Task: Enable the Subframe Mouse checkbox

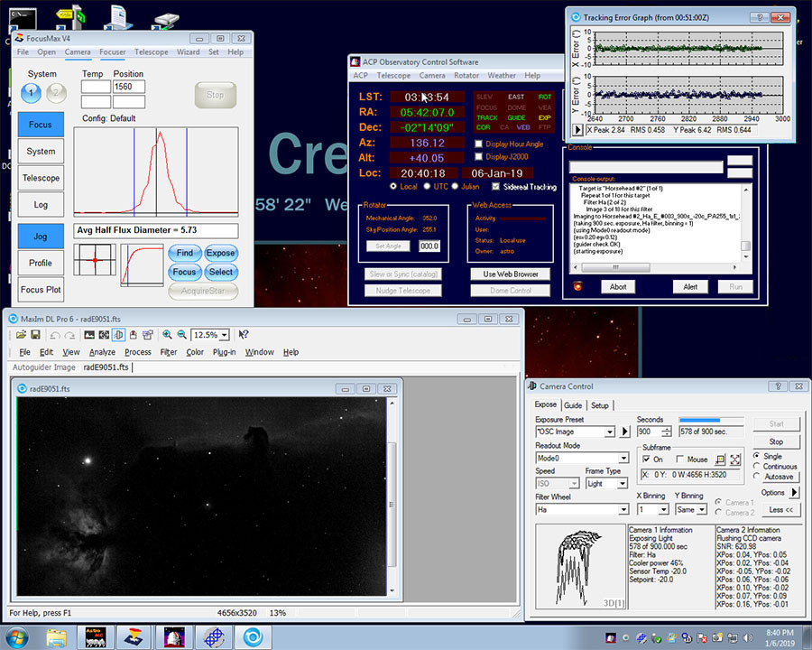Action: pos(680,460)
